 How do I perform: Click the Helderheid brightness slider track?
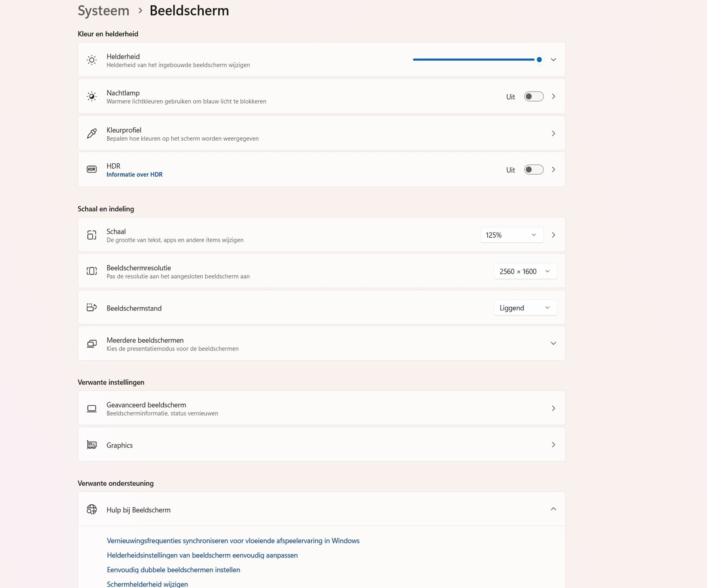tap(474, 60)
